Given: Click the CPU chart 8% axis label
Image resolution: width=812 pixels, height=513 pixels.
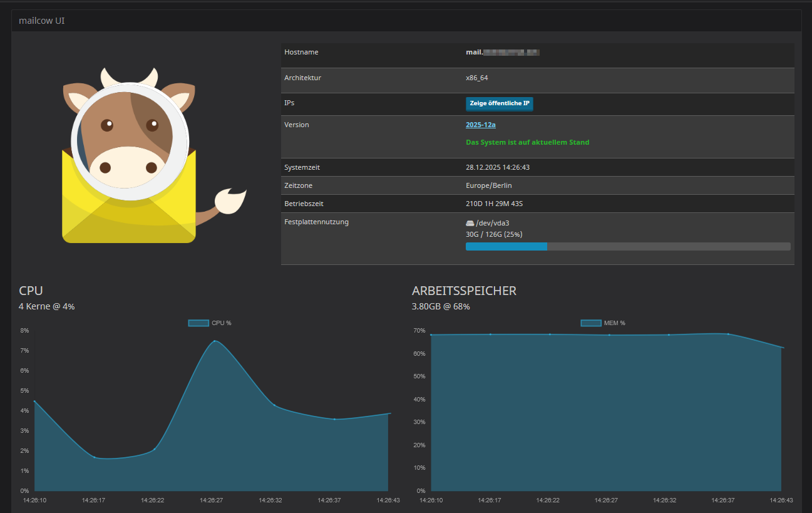Looking at the screenshot, I should pos(24,331).
